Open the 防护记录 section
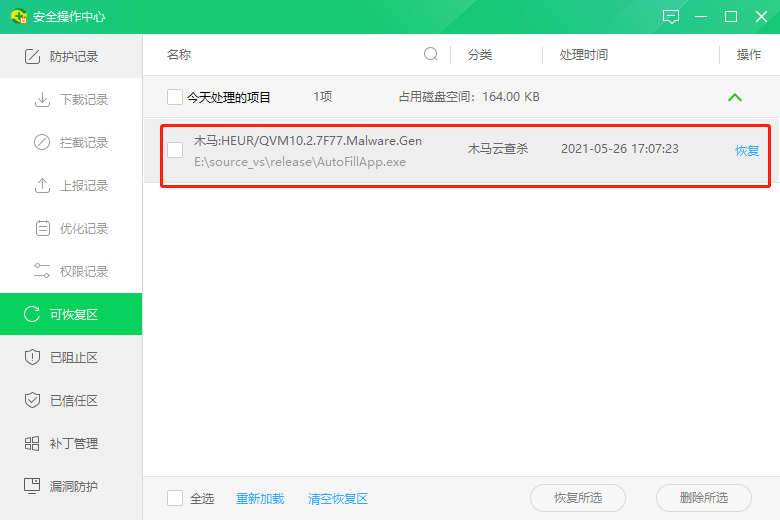This screenshot has width=780, height=520. click(71, 56)
